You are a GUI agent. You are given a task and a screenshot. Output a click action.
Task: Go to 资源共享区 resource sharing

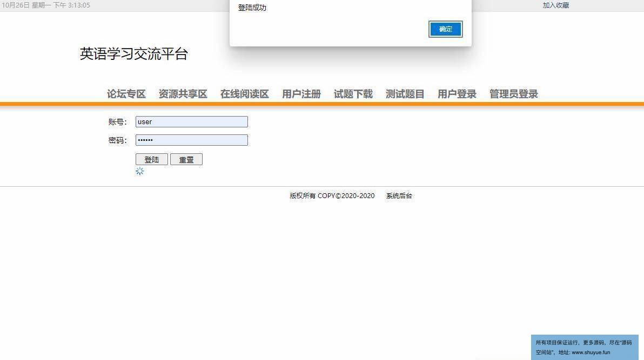click(x=183, y=94)
